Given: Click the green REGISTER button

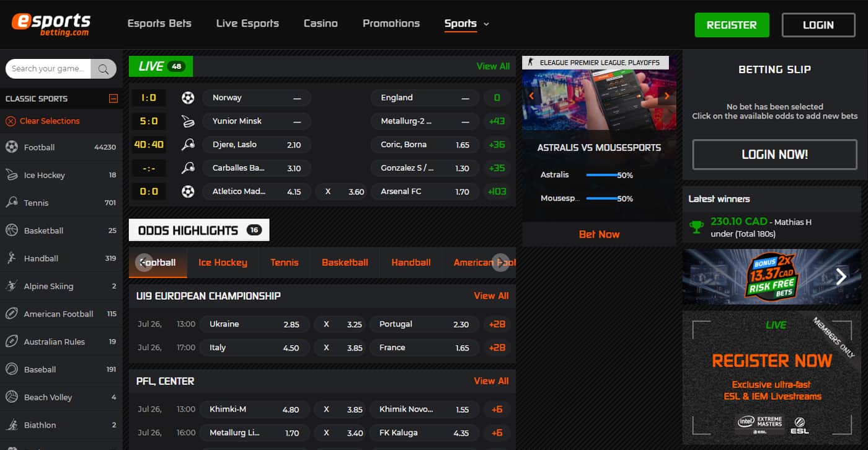Looking at the screenshot, I should click(x=732, y=25).
